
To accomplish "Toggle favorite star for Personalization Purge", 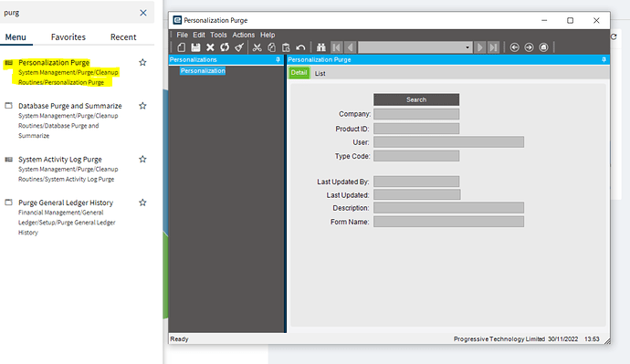I will (x=142, y=63).
